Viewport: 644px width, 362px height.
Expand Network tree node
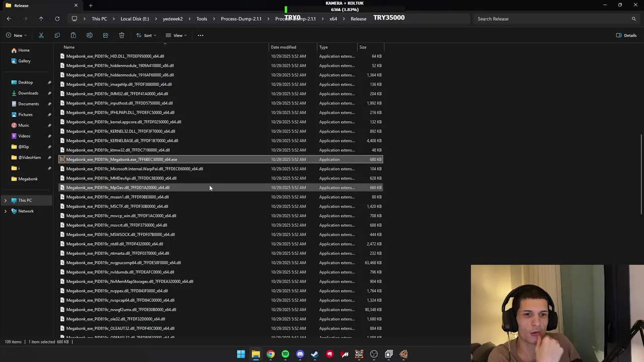pyautogui.click(x=6, y=211)
